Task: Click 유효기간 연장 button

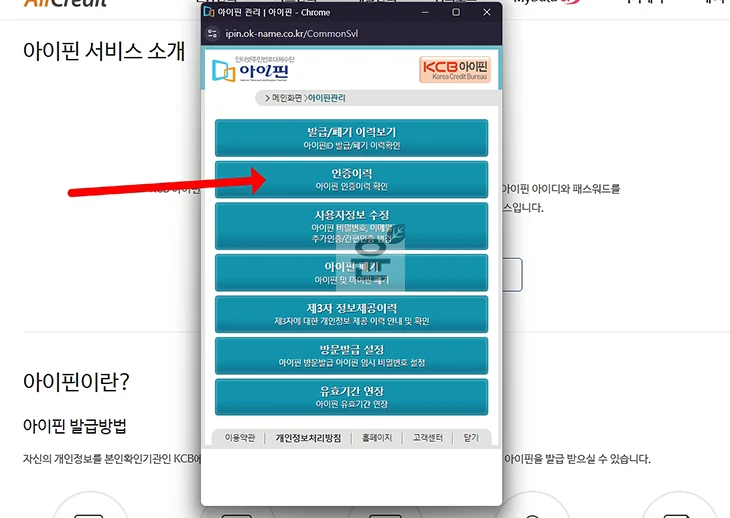Action: tap(351, 397)
